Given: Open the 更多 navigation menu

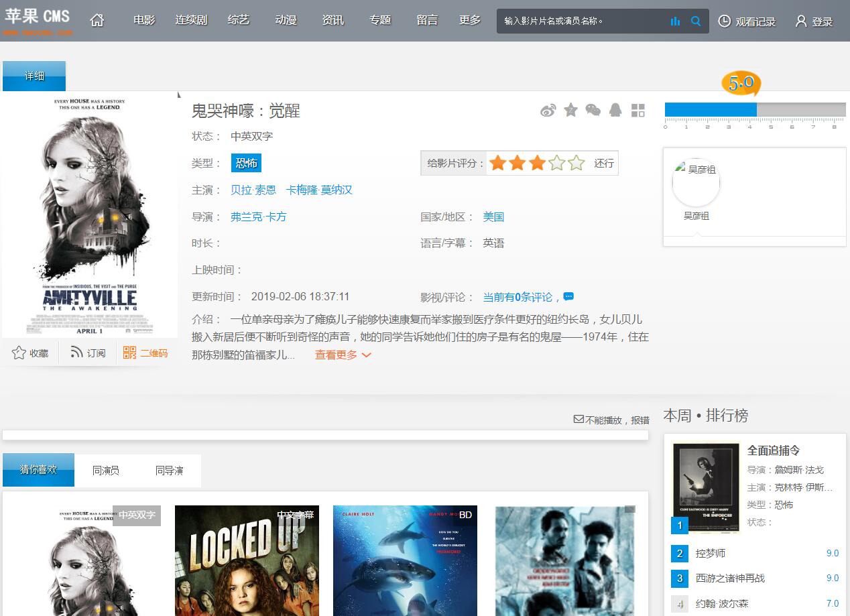Looking at the screenshot, I should click(470, 20).
